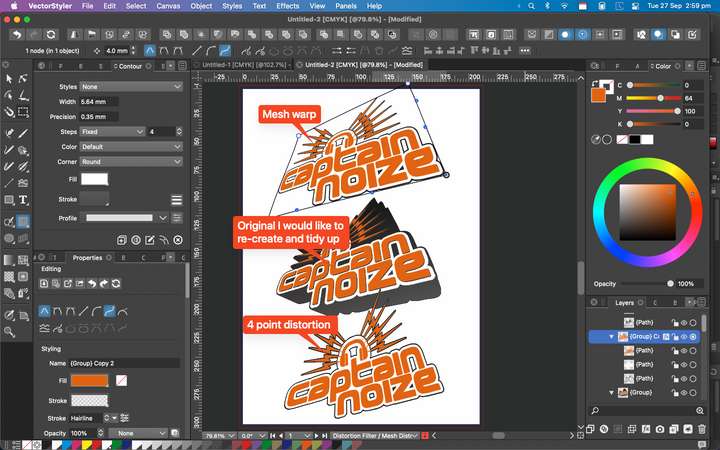This screenshot has width=720, height=450.
Task: Click the no-fill slash box beside Properties Fill
Action: [121, 381]
